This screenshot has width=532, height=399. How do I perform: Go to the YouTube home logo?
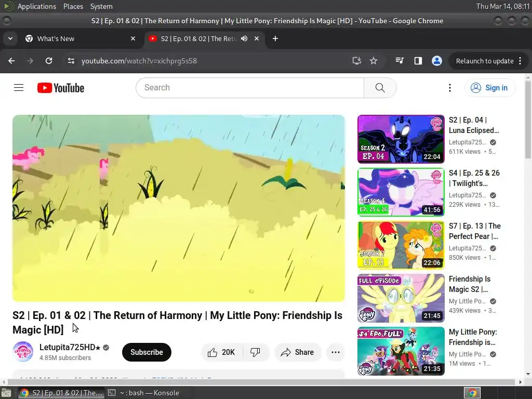tap(61, 88)
